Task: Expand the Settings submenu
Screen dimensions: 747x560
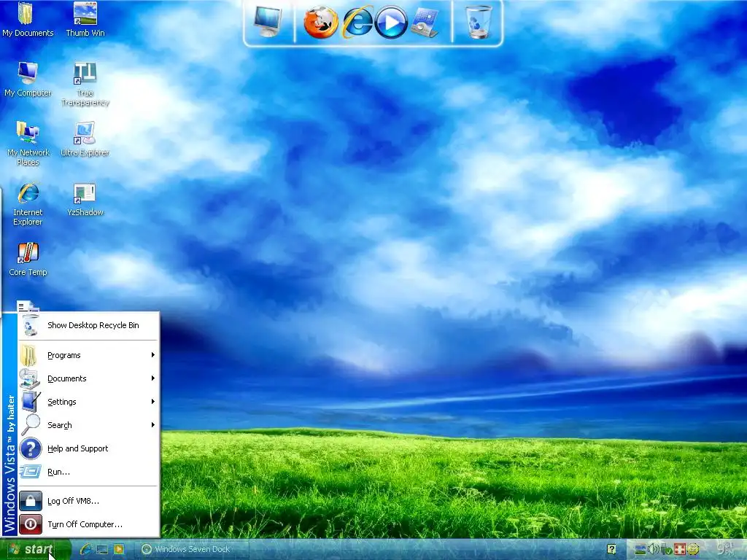Action: tap(88, 402)
